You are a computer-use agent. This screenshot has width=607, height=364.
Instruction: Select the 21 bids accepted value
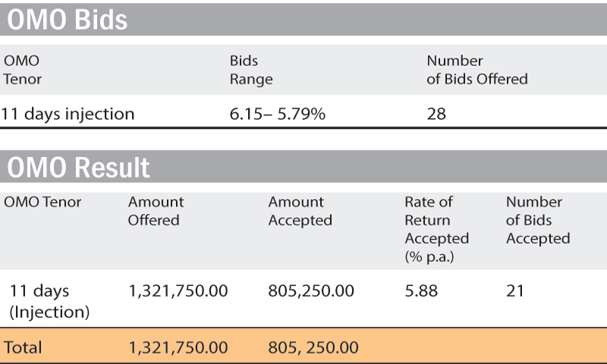(515, 291)
